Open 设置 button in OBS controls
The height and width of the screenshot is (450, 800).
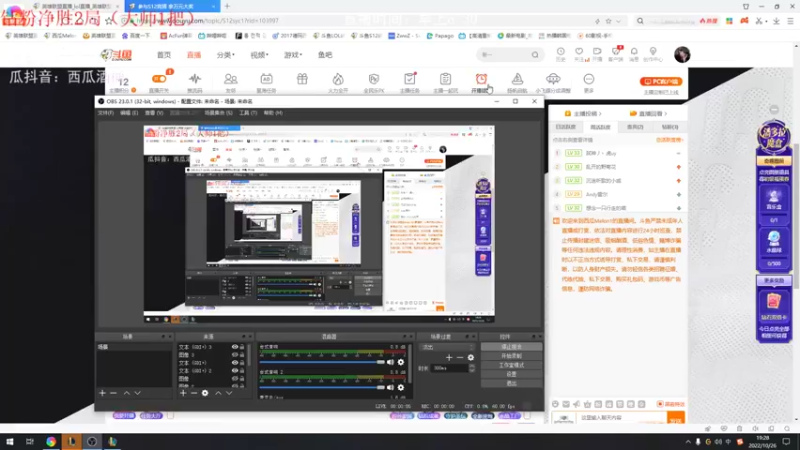point(511,374)
